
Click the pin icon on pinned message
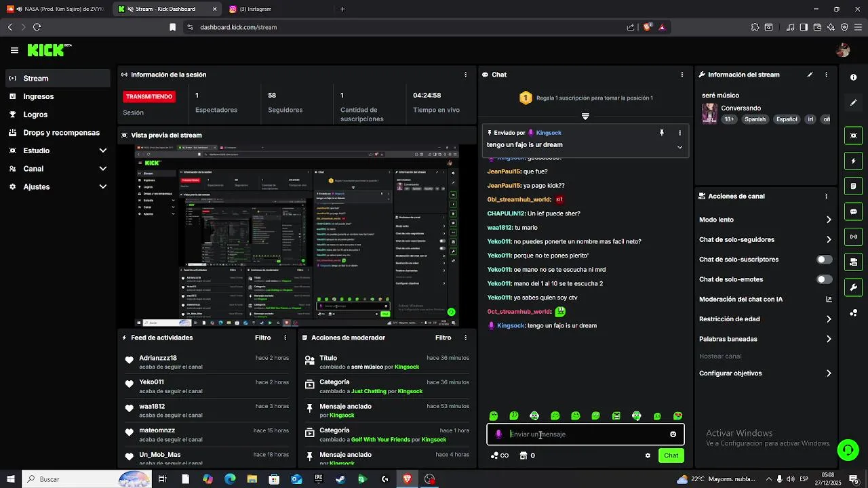662,133
